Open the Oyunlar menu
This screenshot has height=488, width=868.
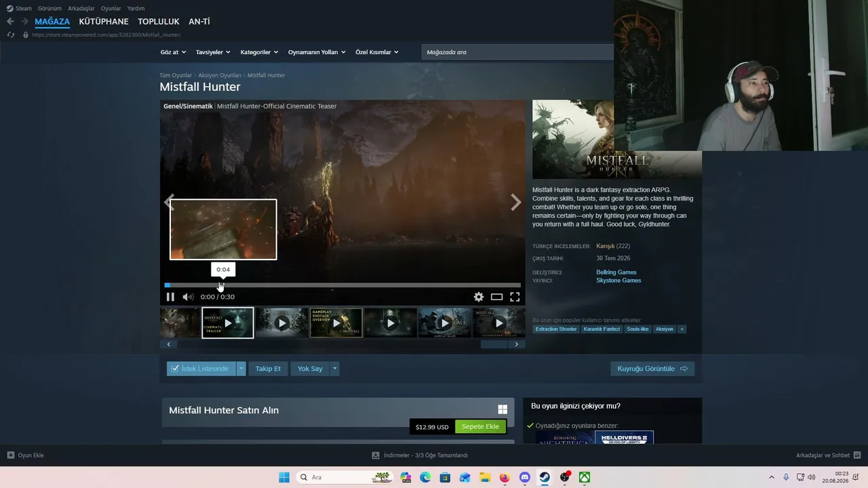(111, 8)
